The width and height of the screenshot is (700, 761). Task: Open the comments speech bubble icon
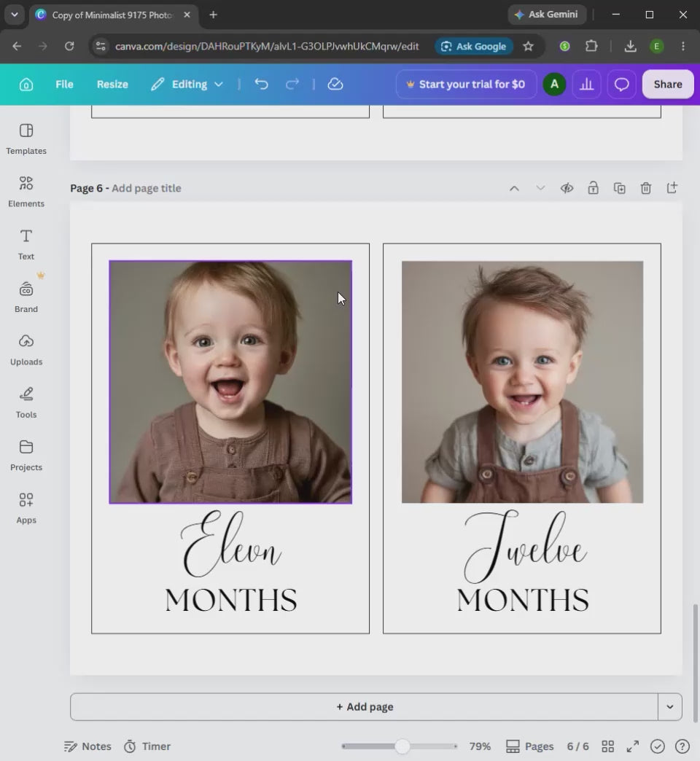(x=621, y=85)
